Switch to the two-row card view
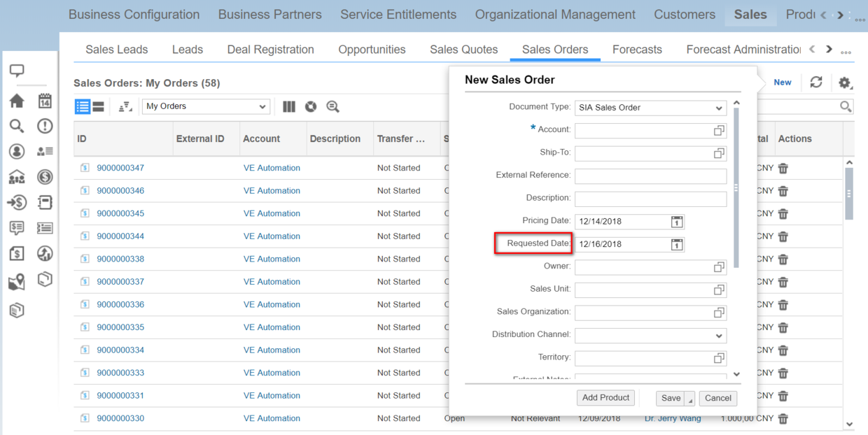 tap(99, 106)
